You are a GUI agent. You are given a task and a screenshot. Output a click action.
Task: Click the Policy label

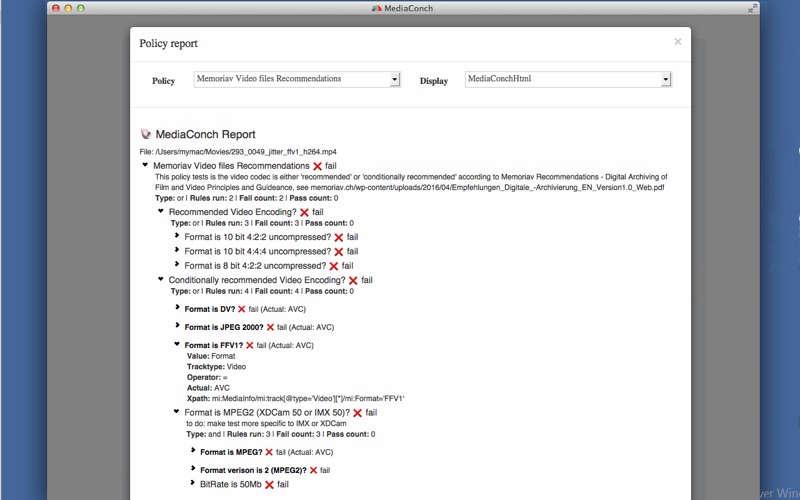tap(163, 81)
